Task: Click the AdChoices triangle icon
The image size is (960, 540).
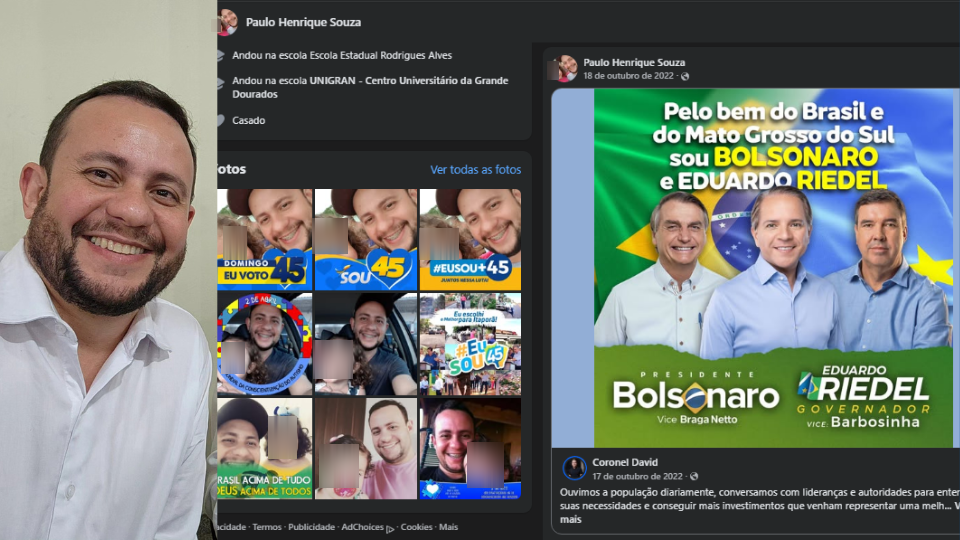Action: (x=390, y=528)
